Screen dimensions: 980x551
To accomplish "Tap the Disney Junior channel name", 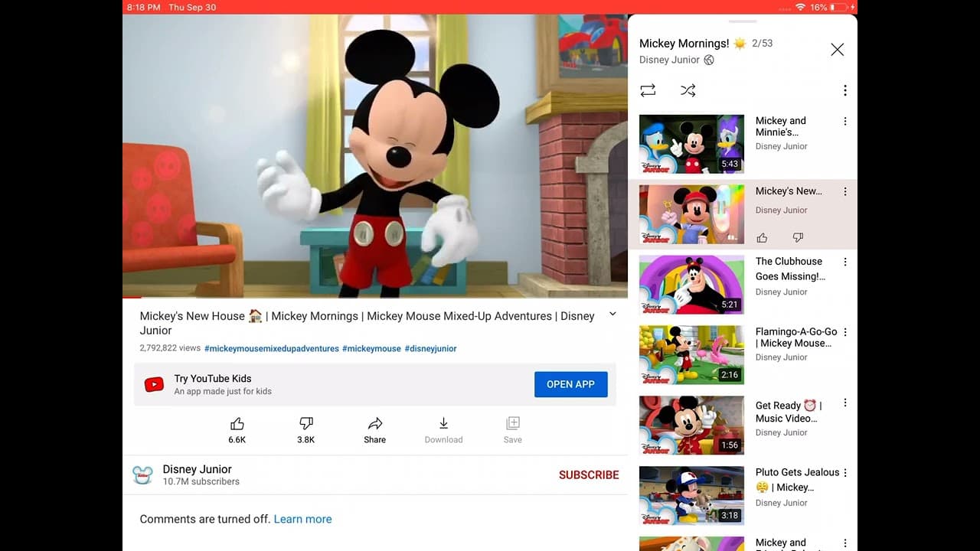I will tap(197, 469).
